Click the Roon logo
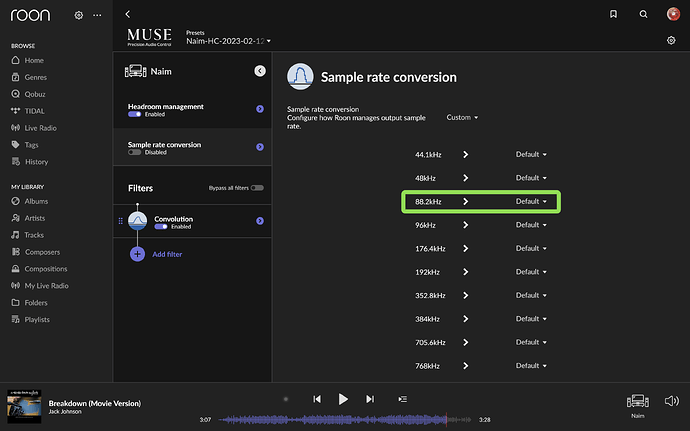 [x=30, y=15]
